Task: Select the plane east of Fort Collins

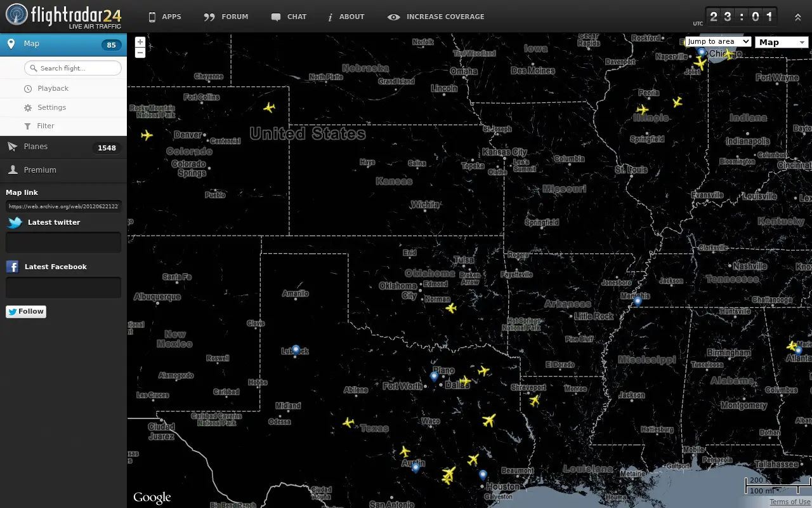Action: tap(270, 107)
